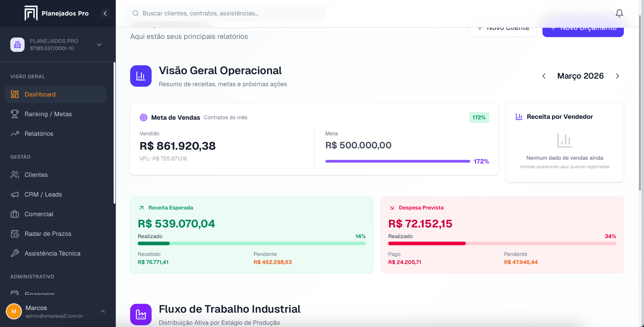This screenshot has width=644, height=327.
Task: Click the empty-state chart icon in Receita por Vendedor
Action: tap(565, 140)
